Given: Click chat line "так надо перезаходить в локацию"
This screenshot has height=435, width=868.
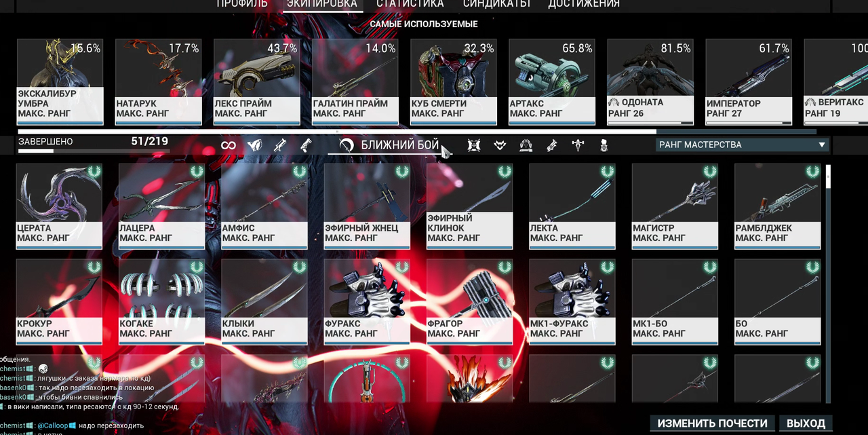Looking at the screenshot, I should (x=96, y=387).
